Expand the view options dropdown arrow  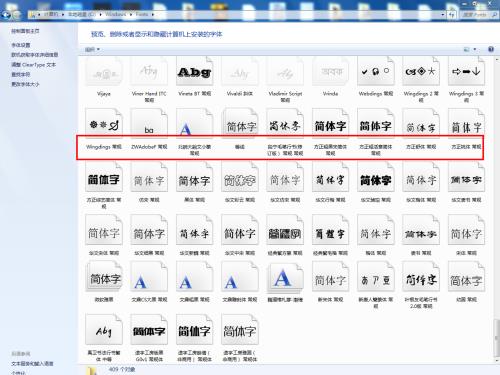[x=475, y=50]
